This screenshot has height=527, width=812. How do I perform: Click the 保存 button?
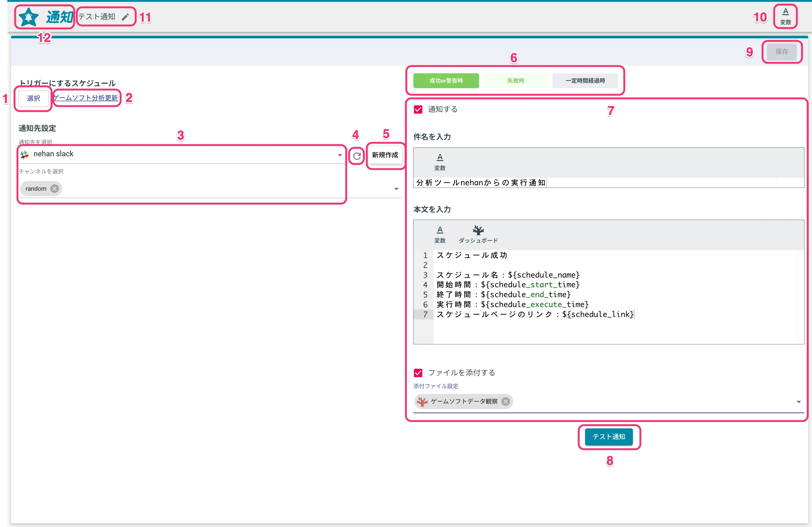point(782,52)
